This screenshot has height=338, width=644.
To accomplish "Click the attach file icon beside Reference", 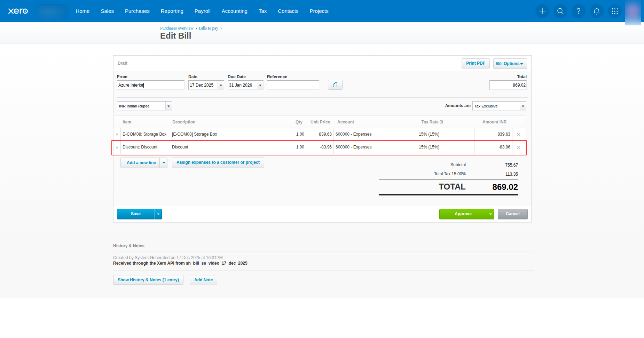I will pos(335,85).
